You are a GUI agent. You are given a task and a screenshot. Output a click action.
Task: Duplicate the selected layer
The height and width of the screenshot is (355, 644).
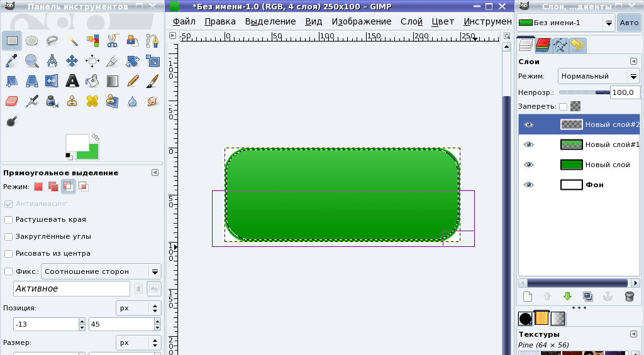pos(588,297)
